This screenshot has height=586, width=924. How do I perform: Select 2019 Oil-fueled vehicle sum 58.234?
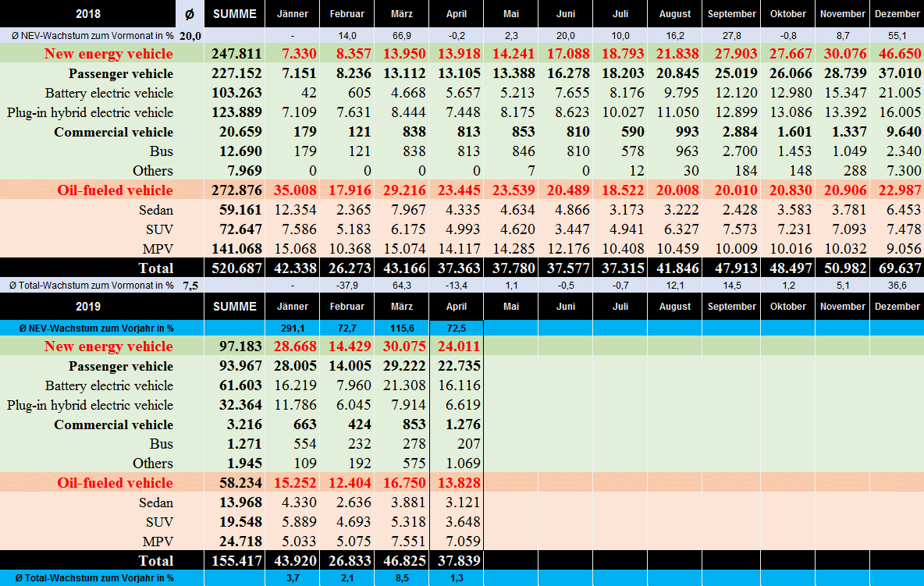pyautogui.click(x=240, y=483)
